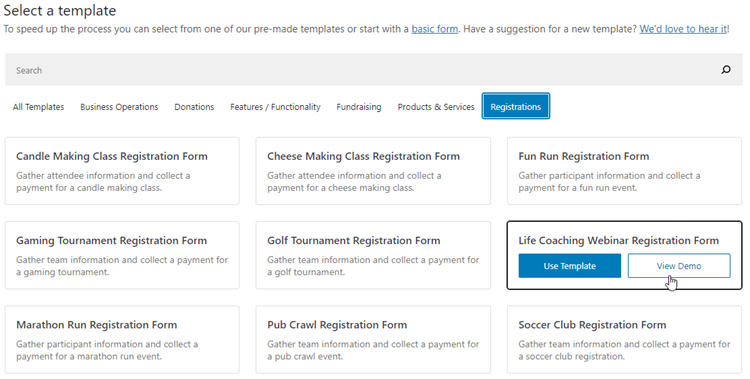Select Candle Making Class Registration Form card
The image size is (750, 379).
[122, 171]
